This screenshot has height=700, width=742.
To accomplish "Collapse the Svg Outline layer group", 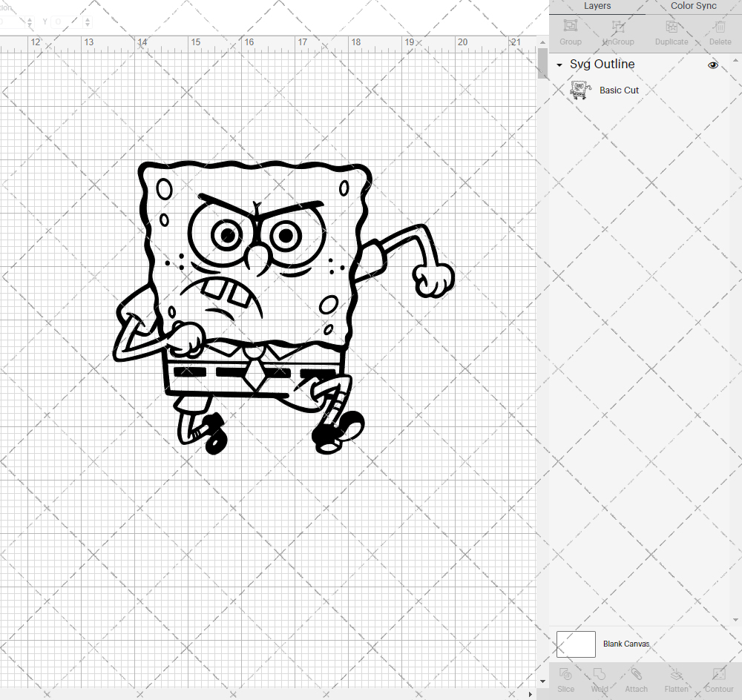I will tap(559, 65).
